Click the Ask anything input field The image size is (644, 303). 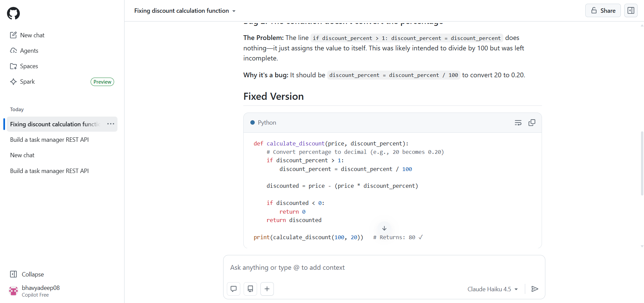tap(336, 267)
